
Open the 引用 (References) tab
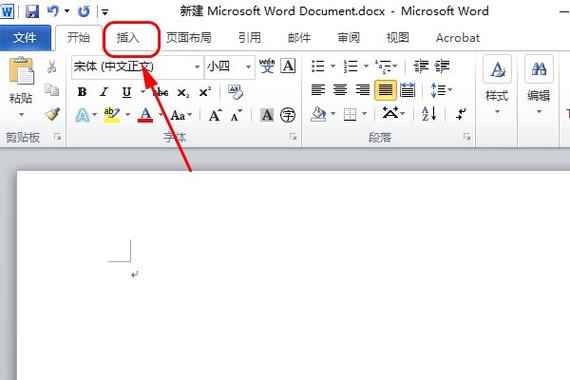[249, 38]
